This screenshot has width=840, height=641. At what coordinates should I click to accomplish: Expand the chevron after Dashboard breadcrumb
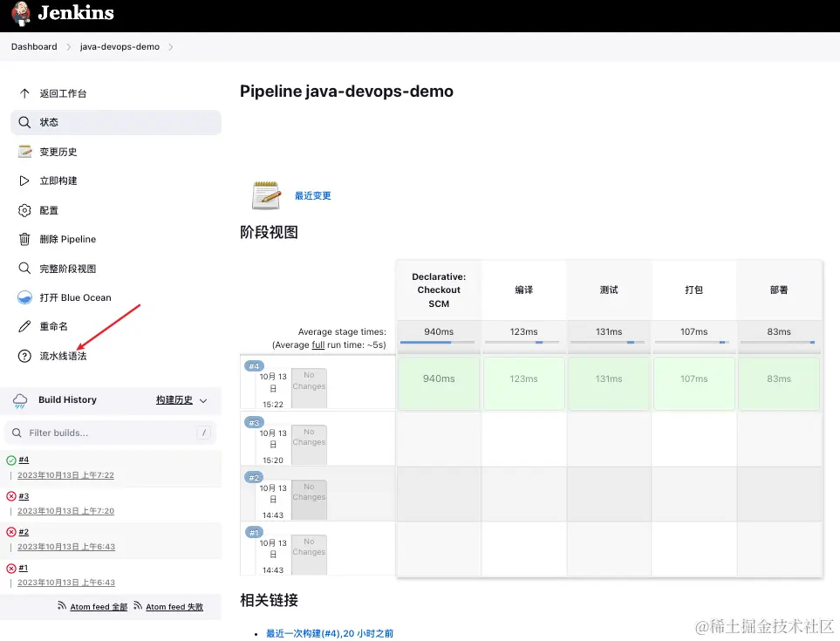tap(69, 47)
